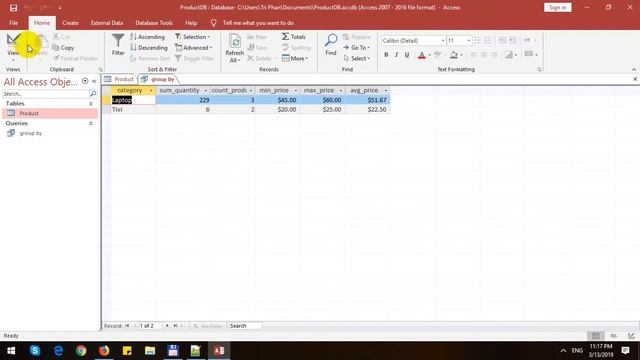640x360 pixels.
Task: Open category column filter dropdown arrow
Action: tap(151, 90)
